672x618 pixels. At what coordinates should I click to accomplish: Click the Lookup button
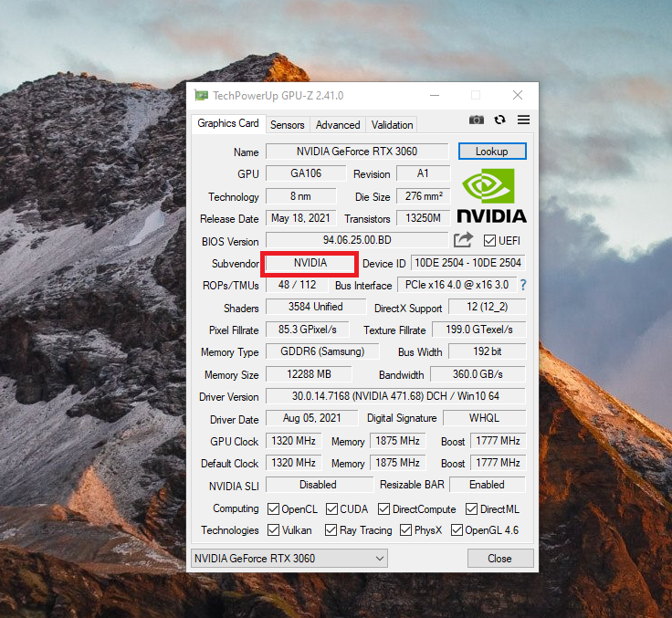point(492,152)
